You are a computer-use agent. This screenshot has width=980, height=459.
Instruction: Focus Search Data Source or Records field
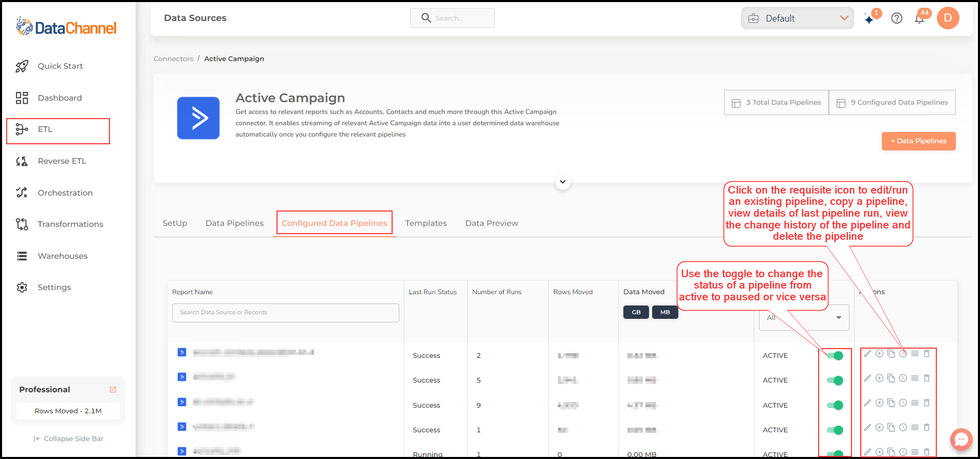coord(285,313)
